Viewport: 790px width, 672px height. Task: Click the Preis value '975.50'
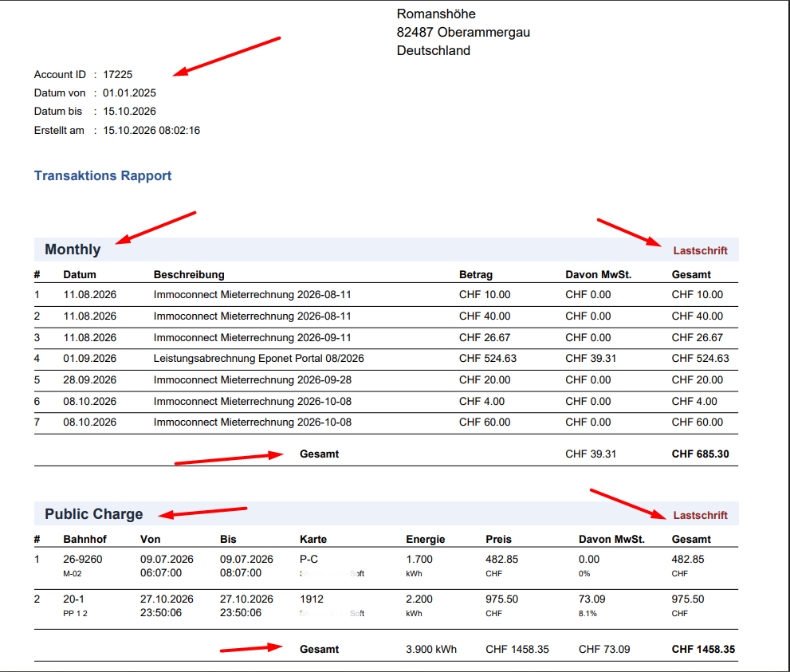(x=501, y=599)
